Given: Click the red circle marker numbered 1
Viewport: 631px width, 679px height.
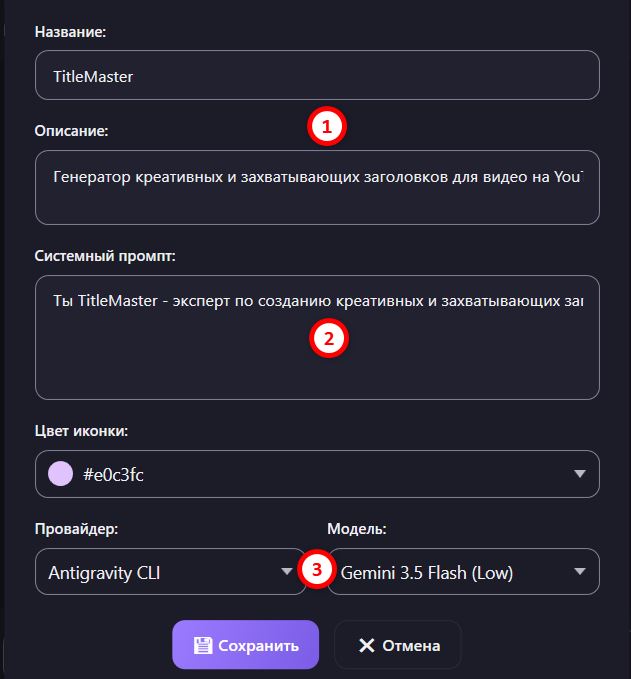Looking at the screenshot, I should pyautogui.click(x=327, y=126).
